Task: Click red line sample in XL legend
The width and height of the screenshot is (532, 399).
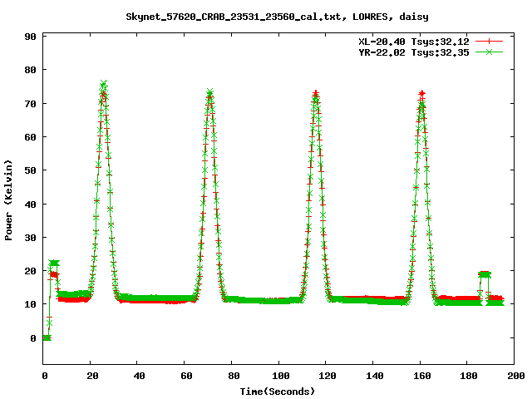Action: pyautogui.click(x=489, y=42)
